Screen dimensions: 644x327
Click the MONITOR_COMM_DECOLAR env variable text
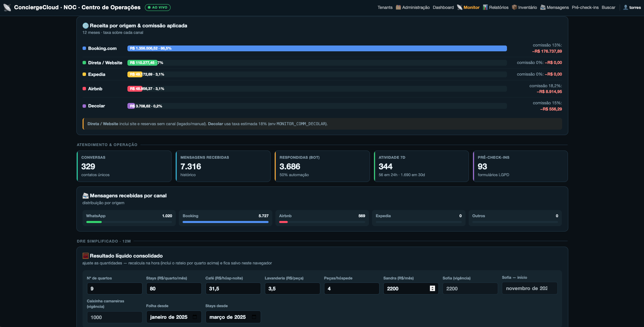pos(301,124)
